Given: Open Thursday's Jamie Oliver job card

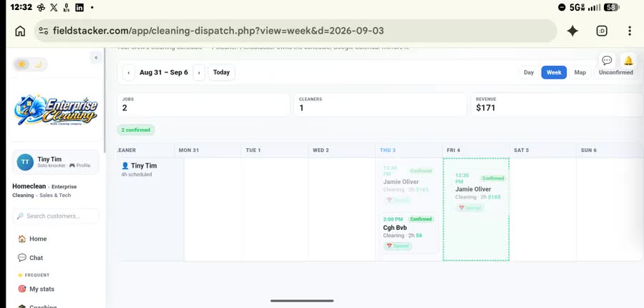Looking at the screenshot, I should click(x=409, y=185).
